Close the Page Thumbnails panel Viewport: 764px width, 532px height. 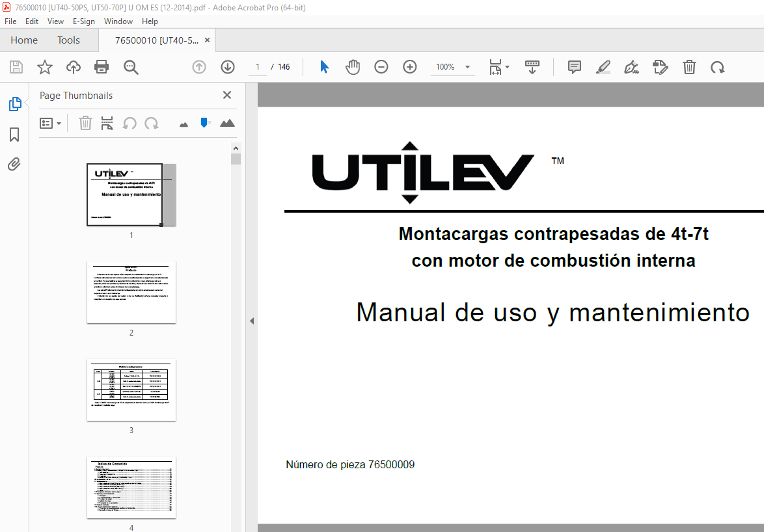[x=227, y=95]
